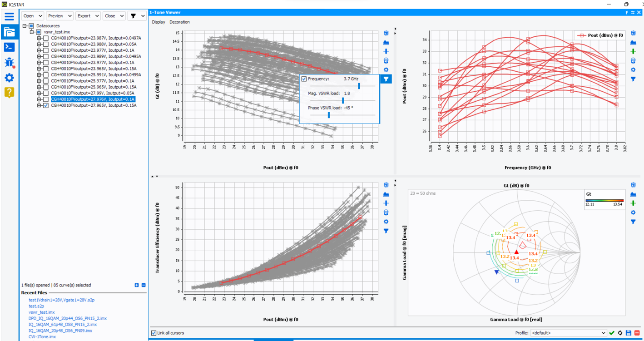This screenshot has height=341, width=644.
Task: Click the Pout (dBm) @ f0 legend entry
Action: click(x=600, y=35)
